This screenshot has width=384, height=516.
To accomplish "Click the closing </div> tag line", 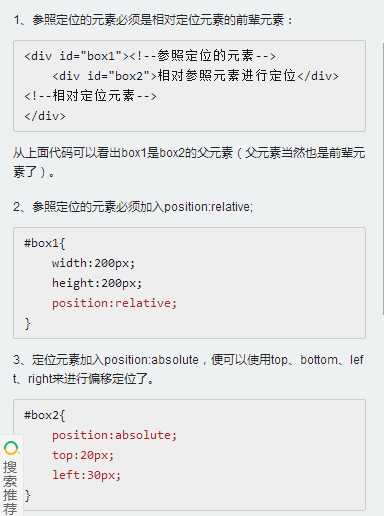I will [45, 116].
